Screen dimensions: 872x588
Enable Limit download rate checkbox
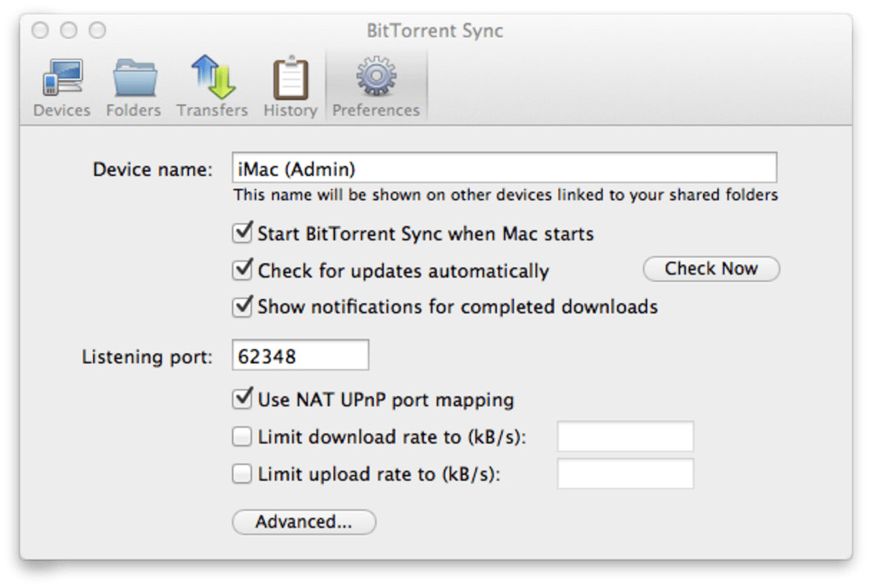tap(243, 437)
